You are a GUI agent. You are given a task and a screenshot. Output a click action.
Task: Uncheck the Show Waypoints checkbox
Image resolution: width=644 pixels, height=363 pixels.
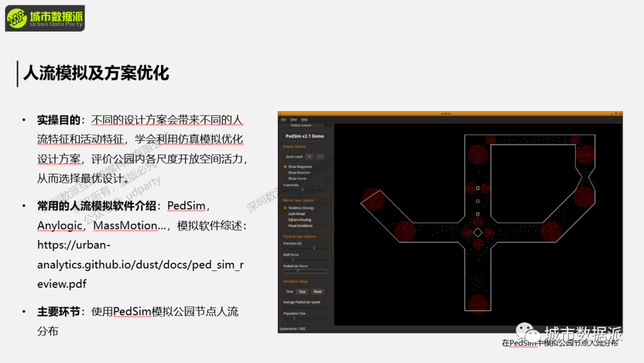[285, 167]
